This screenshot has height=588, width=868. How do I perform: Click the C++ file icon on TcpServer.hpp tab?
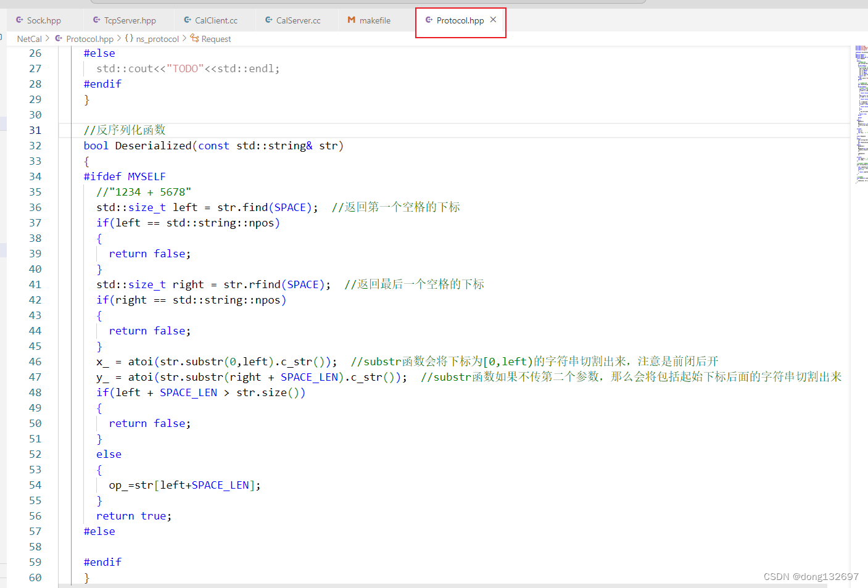tap(97, 20)
